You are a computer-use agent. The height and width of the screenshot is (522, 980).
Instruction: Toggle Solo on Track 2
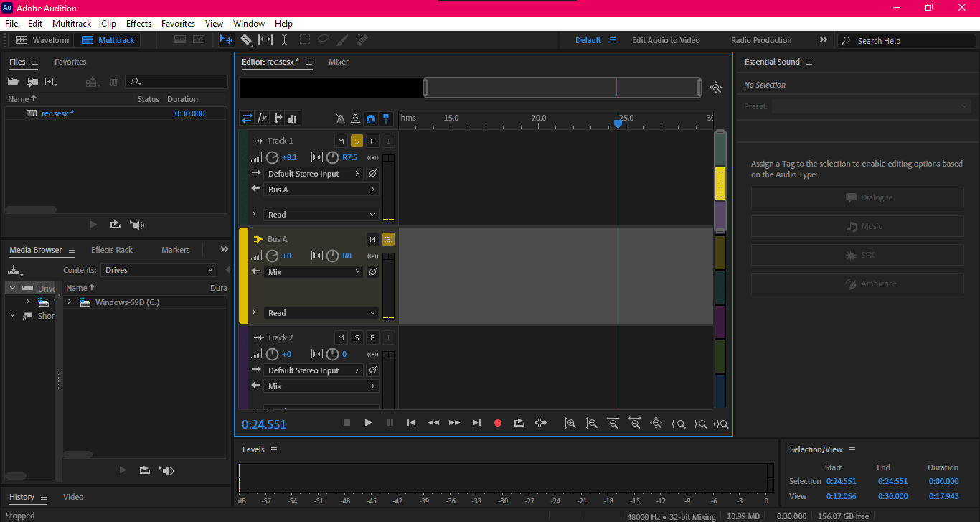coord(357,337)
